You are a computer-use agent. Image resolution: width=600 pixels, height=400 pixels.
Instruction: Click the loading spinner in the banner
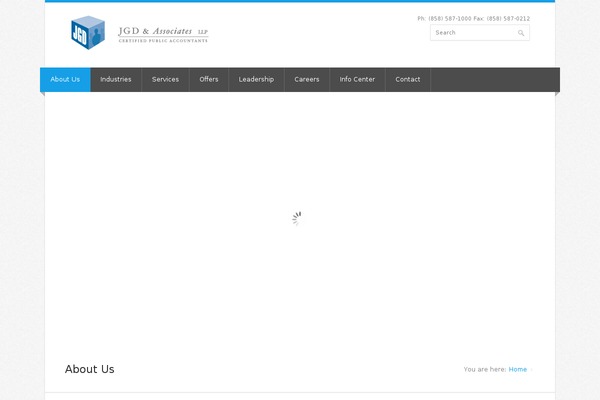tap(297, 219)
